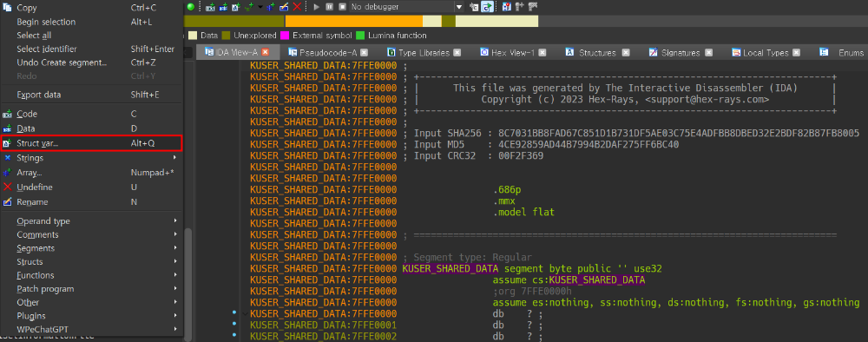Expand the Other submenu
The width and height of the screenshot is (868, 342).
[x=91, y=302]
